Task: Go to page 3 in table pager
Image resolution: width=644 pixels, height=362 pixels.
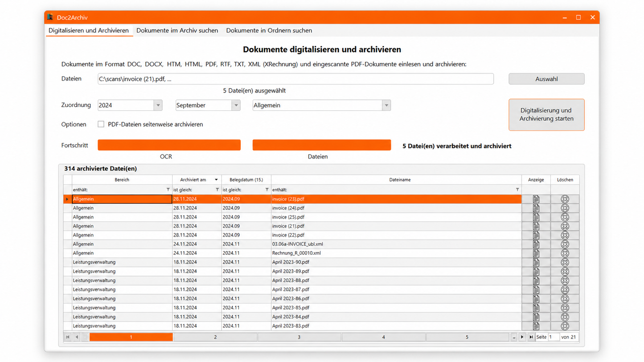Action: tap(299, 337)
